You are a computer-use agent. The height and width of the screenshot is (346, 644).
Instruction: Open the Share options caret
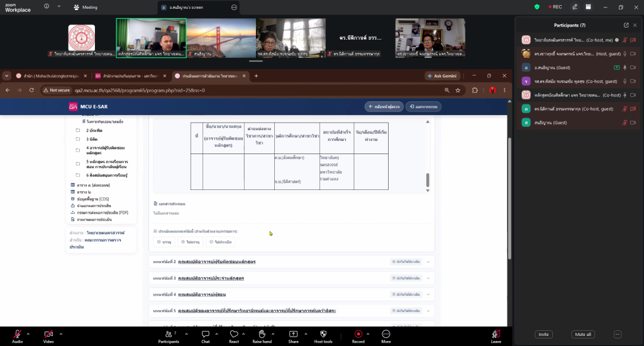point(306,334)
